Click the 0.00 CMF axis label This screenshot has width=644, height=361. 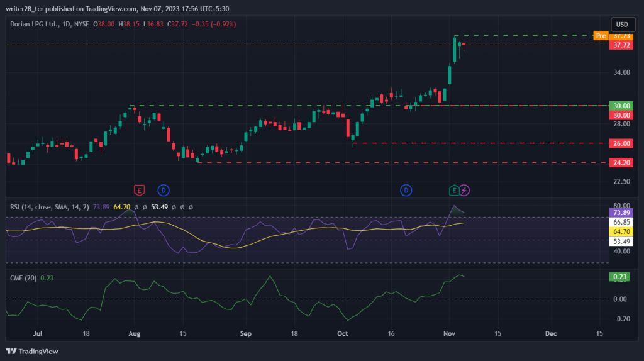620,299
